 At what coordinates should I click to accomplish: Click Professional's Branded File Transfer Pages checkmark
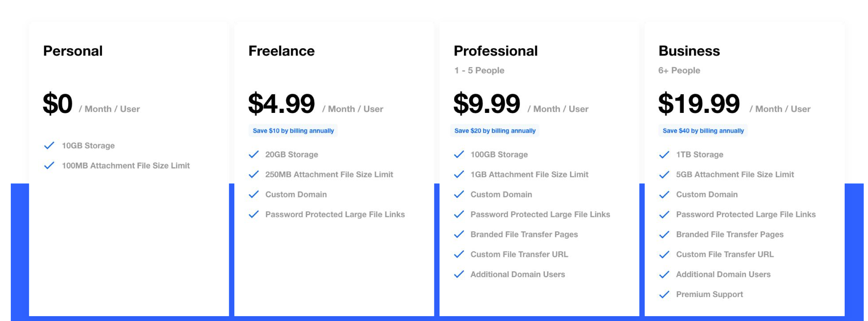[459, 234]
